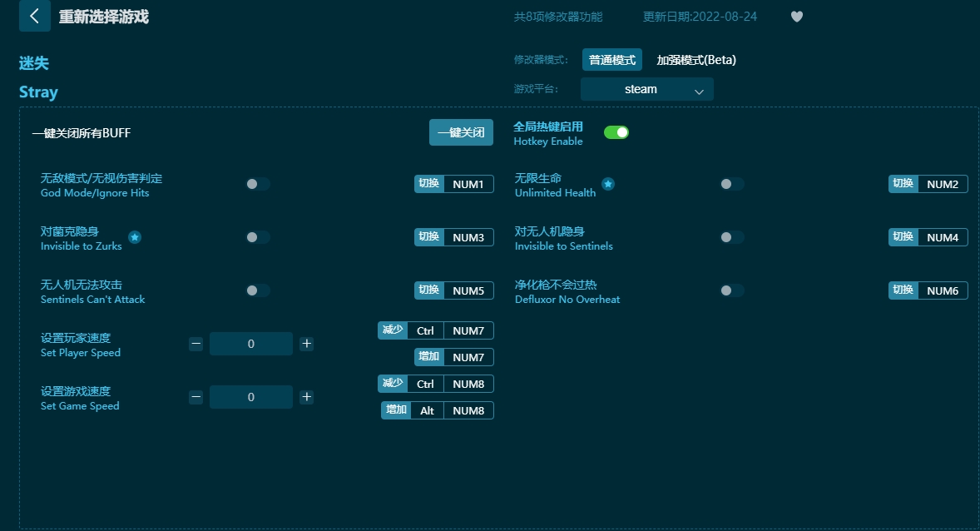Click NUM1 hotkey box for God Mode

point(468,184)
